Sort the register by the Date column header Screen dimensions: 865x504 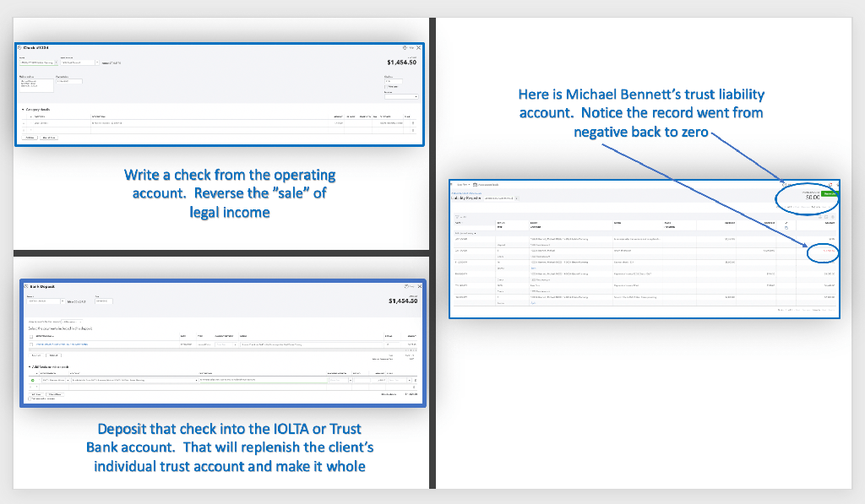pyautogui.click(x=459, y=223)
